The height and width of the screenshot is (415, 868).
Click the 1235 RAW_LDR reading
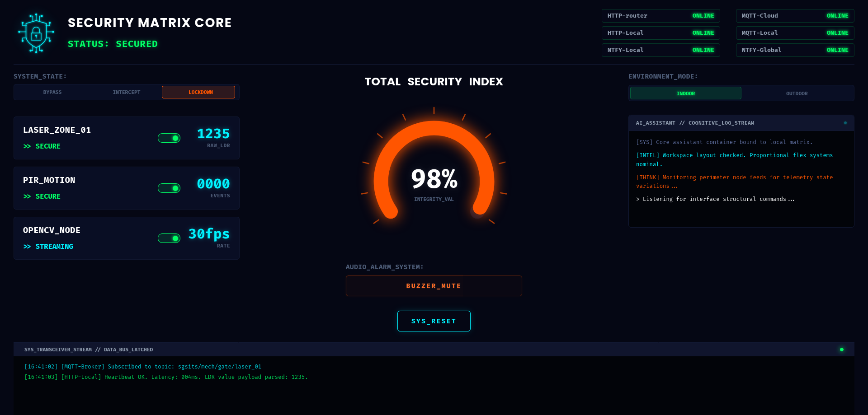click(213, 134)
